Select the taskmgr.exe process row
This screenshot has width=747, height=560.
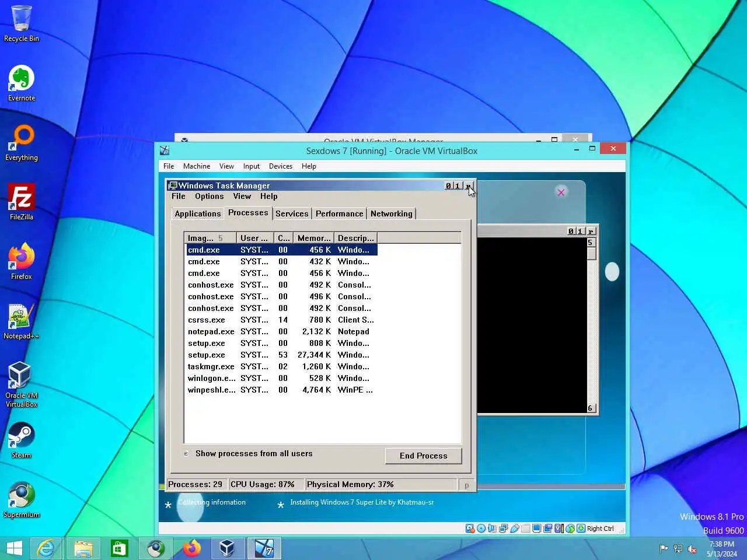(282, 366)
